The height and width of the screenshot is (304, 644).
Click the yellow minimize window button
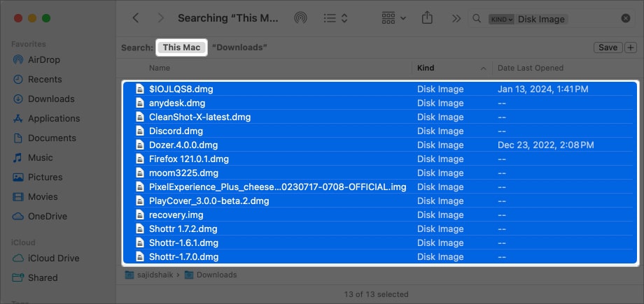point(32,18)
